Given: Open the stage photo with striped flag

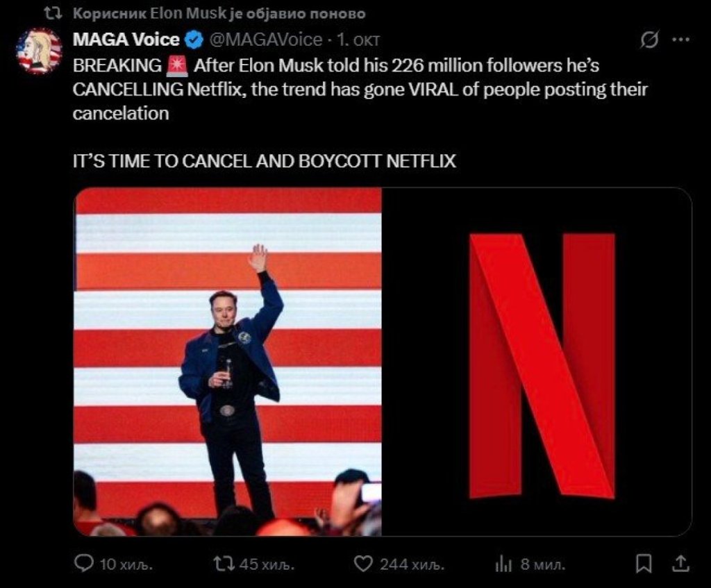Looking at the screenshot, I should pos(228,362).
